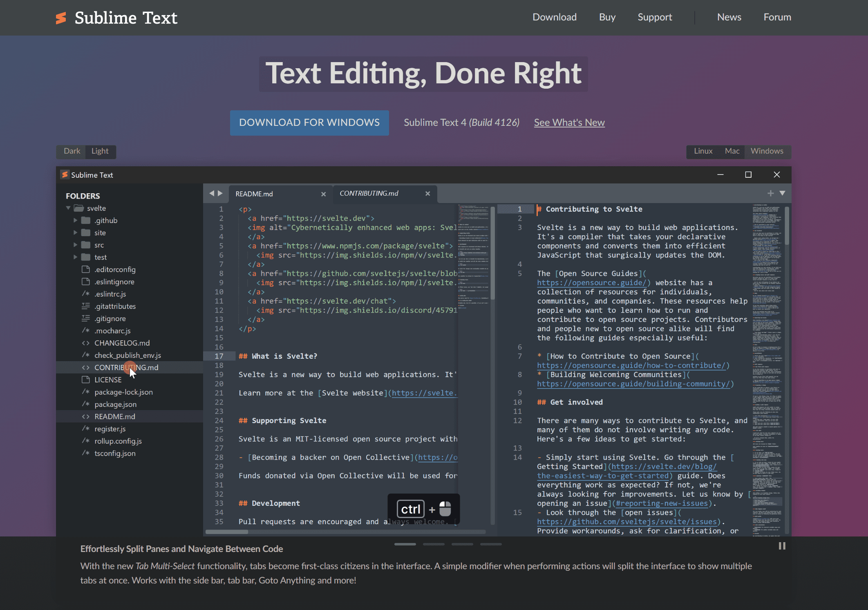Close the CONTRIBUTING.md tab
This screenshot has height=610, width=868.
[x=427, y=194]
